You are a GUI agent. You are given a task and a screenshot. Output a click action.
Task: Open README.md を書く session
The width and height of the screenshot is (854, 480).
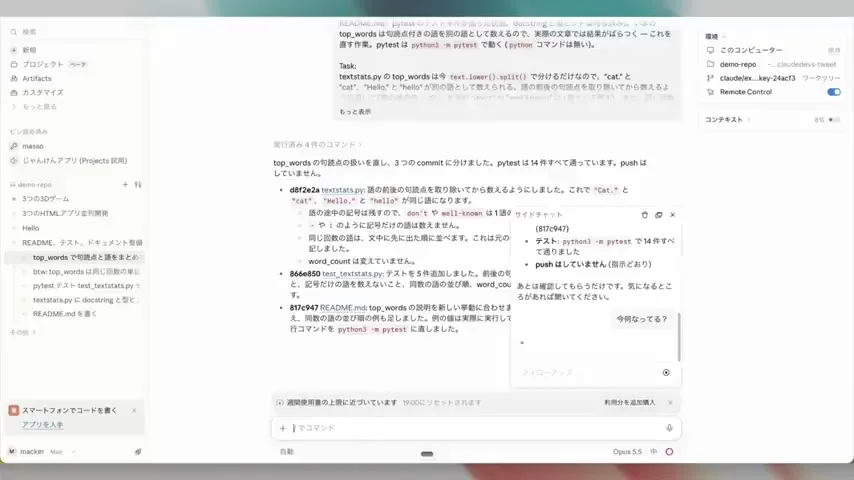click(x=64, y=314)
